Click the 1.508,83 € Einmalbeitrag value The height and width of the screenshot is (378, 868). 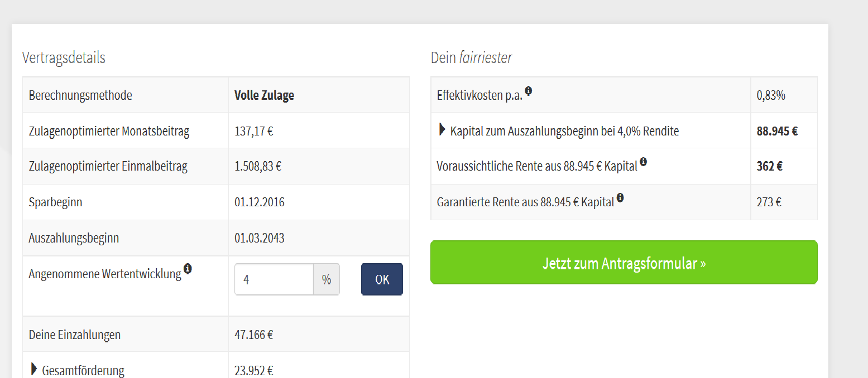tap(258, 166)
